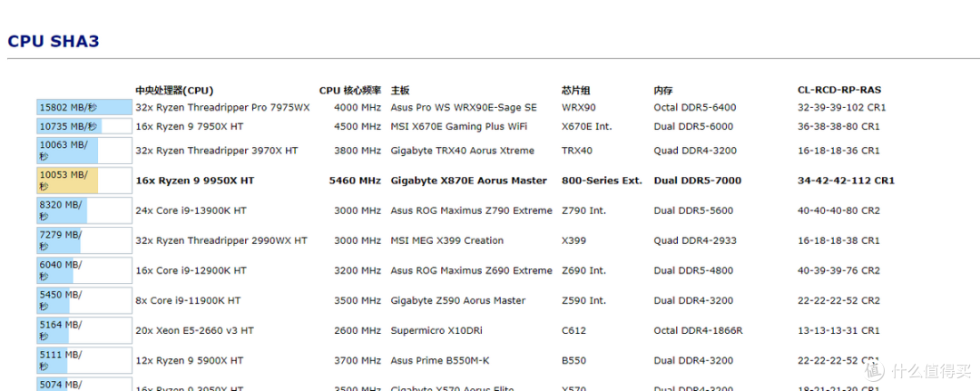The image size is (980, 391).
Task: Click the 2600 MHz frequency value
Action: click(x=358, y=330)
